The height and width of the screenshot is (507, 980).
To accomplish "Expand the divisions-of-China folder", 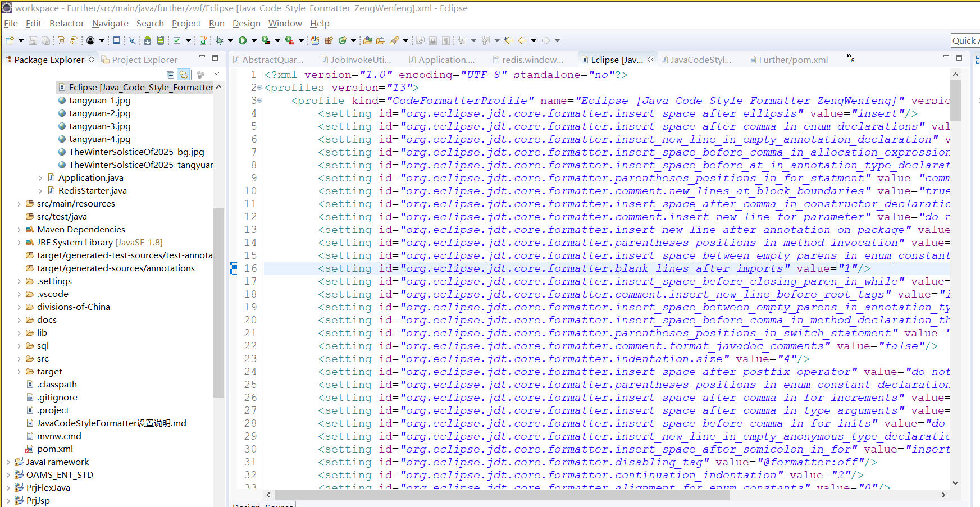I will coord(19,307).
